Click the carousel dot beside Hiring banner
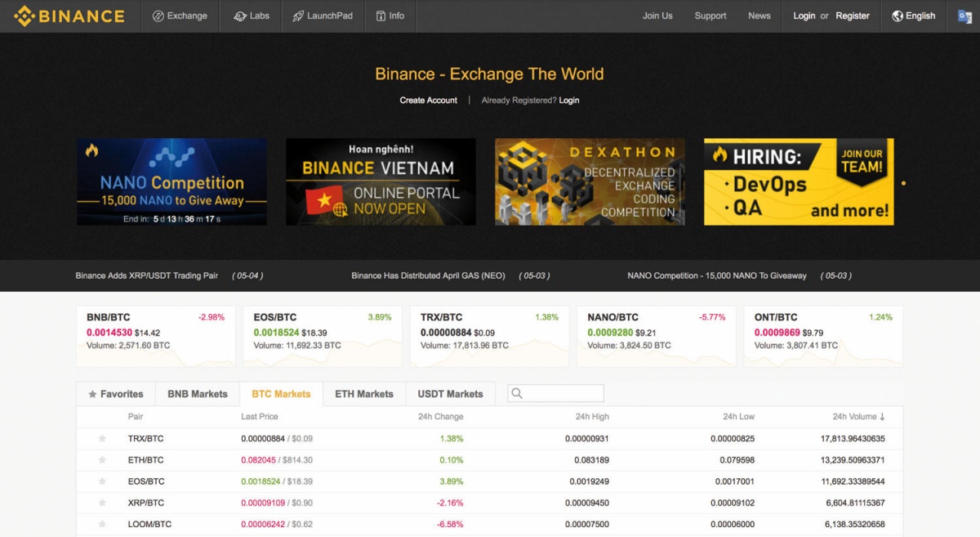This screenshot has height=537, width=980. coord(903,183)
